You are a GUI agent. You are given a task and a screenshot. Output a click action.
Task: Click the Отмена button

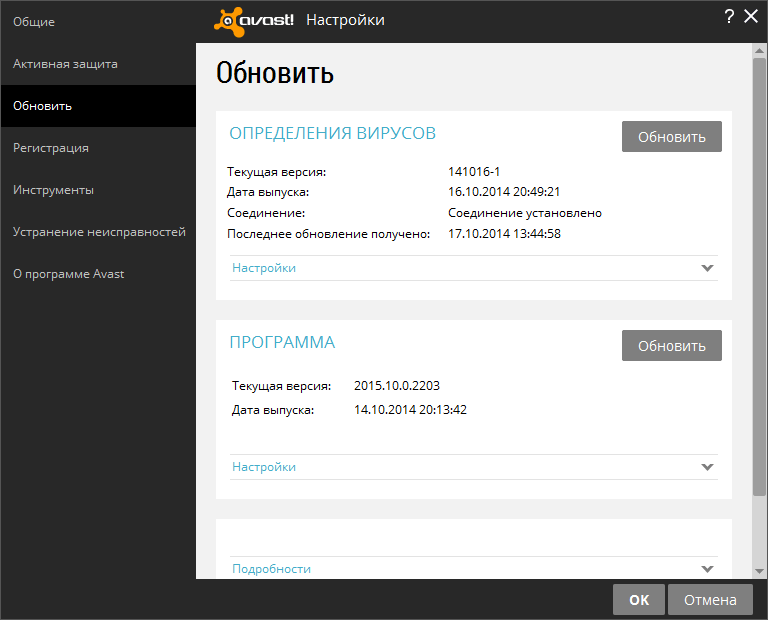pyautogui.click(x=710, y=599)
